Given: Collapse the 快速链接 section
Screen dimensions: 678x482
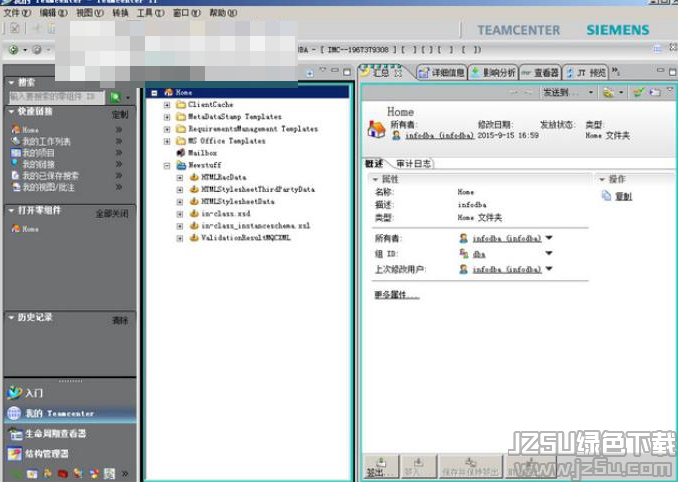Looking at the screenshot, I should click(12, 112).
